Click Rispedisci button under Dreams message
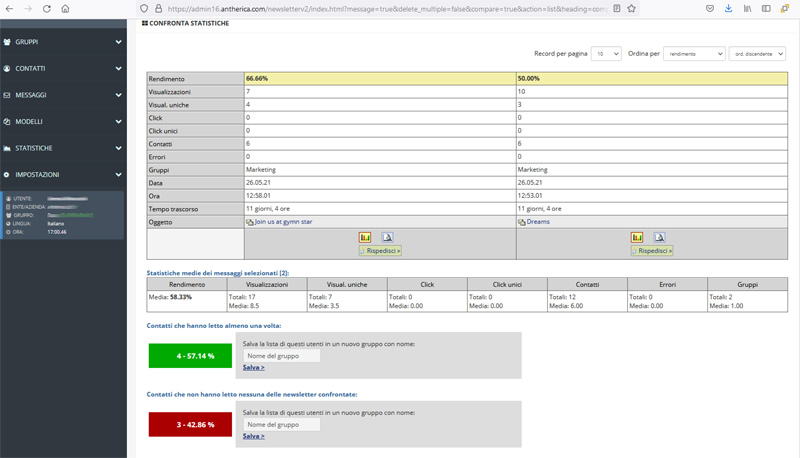Image resolution: width=800 pixels, height=458 pixels. click(x=652, y=251)
